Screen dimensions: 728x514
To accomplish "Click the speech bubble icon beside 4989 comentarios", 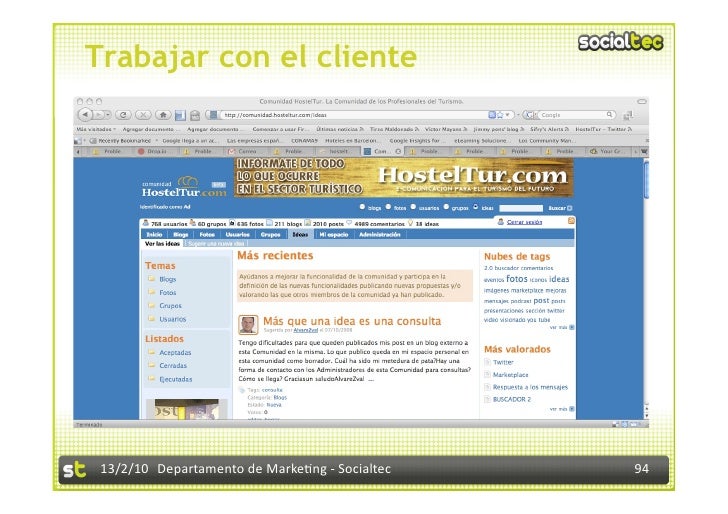I will pyautogui.click(x=349, y=223).
